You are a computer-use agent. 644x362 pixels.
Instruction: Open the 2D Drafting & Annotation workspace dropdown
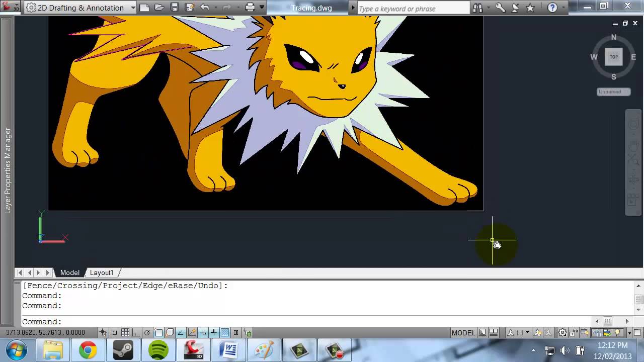pos(80,8)
